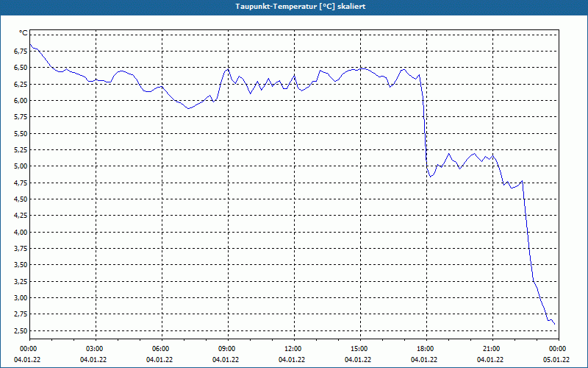Image resolution: width=588 pixels, height=368 pixels.
Task: Click the 2,50 y-axis label
Action: pyautogui.click(x=21, y=330)
